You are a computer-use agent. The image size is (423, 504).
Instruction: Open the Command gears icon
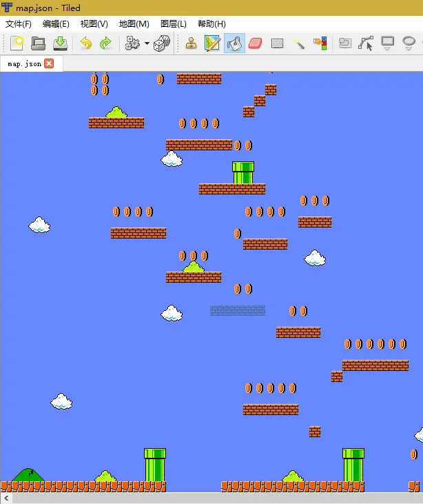pyautogui.click(x=132, y=43)
